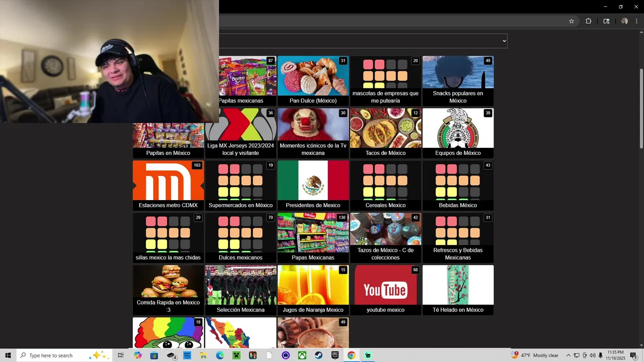
Task: Open Comida Rapida en Mexico :3 template
Action: [x=168, y=290]
